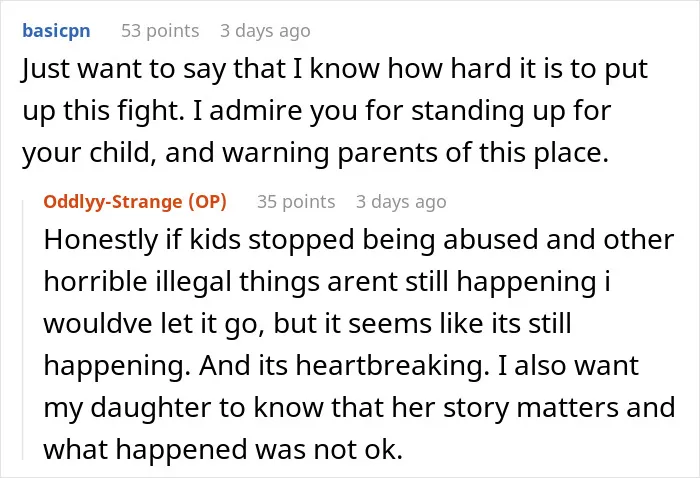Image resolution: width=700 pixels, height=478 pixels.
Task: Click the line starting "wouldve let it go"
Action: (307, 324)
